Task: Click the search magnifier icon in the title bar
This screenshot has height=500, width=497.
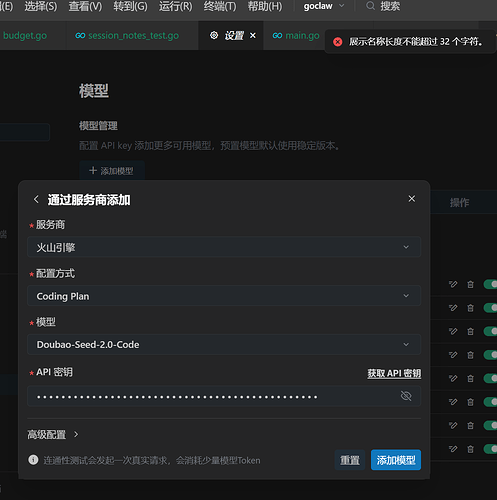Action: (x=370, y=6)
